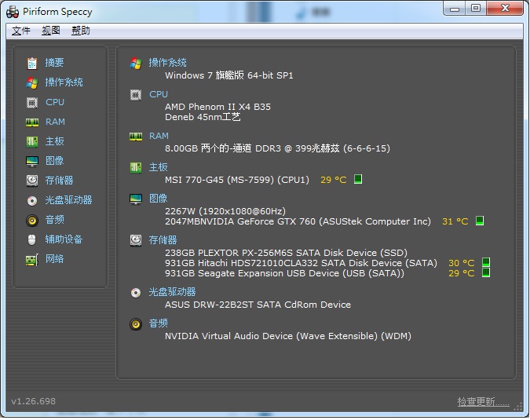Open the 帮助 menu
530x420 pixels.
pyautogui.click(x=80, y=31)
